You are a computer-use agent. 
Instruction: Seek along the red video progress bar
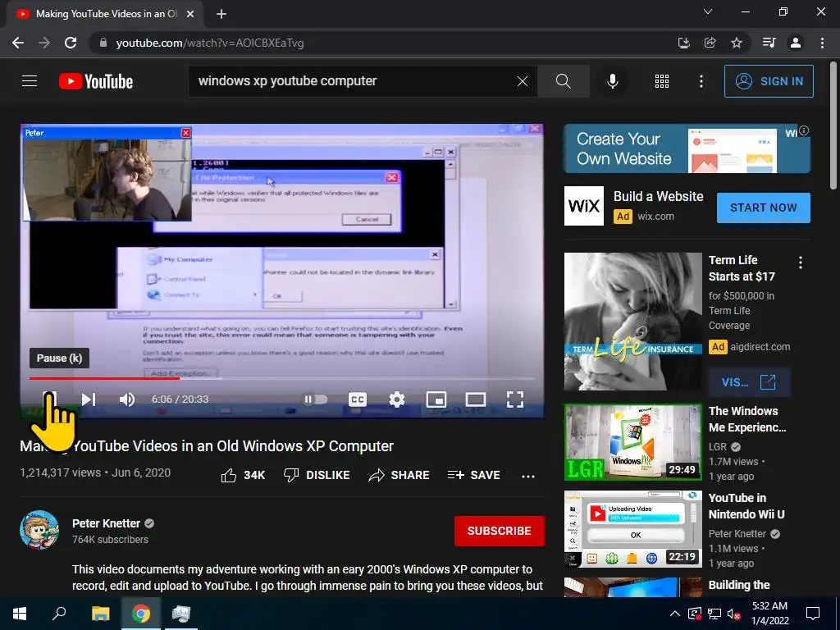click(x=282, y=378)
